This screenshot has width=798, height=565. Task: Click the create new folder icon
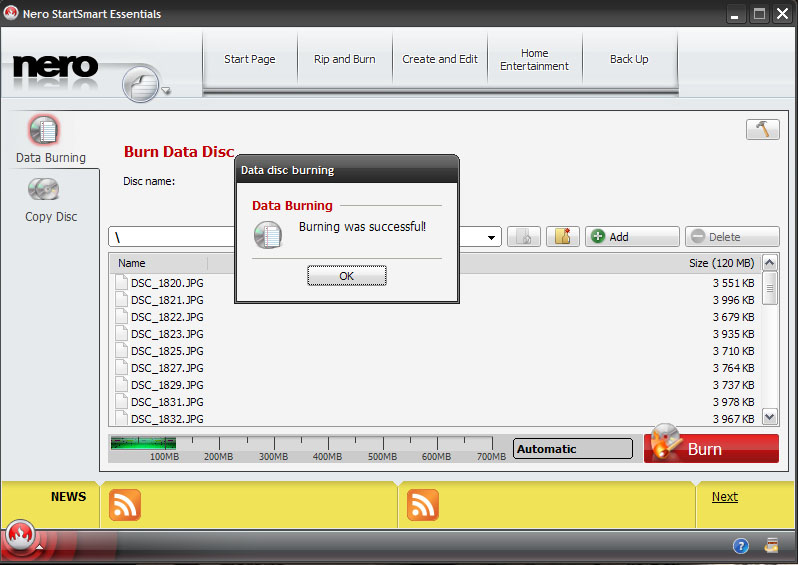pos(562,237)
